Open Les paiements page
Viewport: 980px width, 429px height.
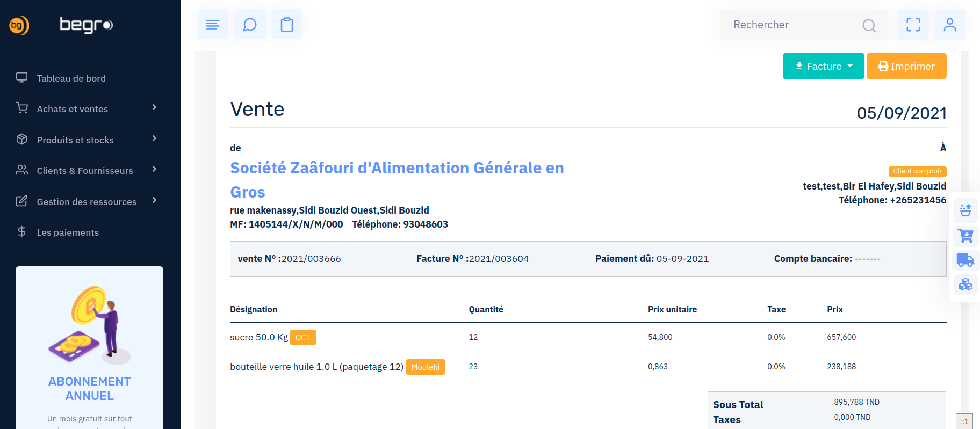click(68, 232)
